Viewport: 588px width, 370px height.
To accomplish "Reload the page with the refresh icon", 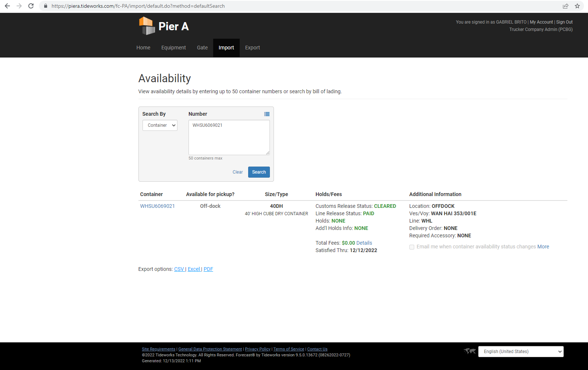I will point(31,6).
